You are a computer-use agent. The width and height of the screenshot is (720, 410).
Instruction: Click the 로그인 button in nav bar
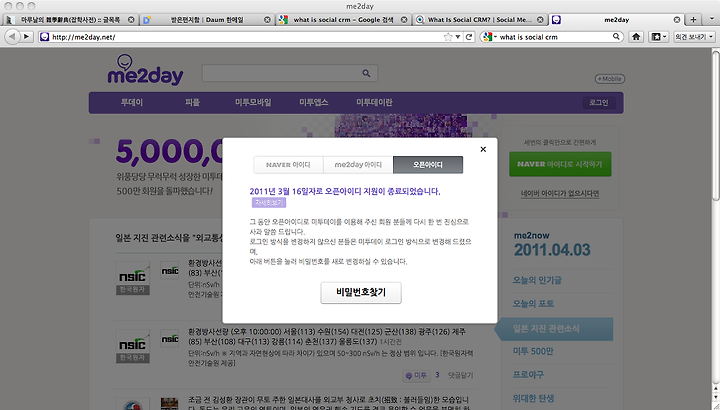[599, 102]
